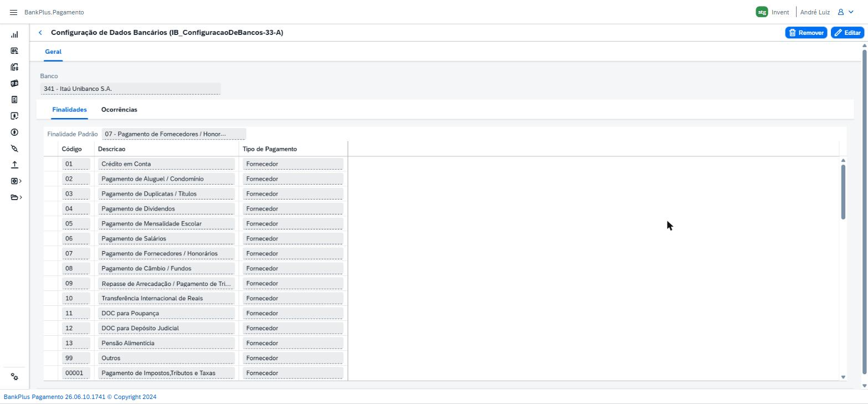
Task: Click the money bills sidebar icon
Action: (x=14, y=84)
